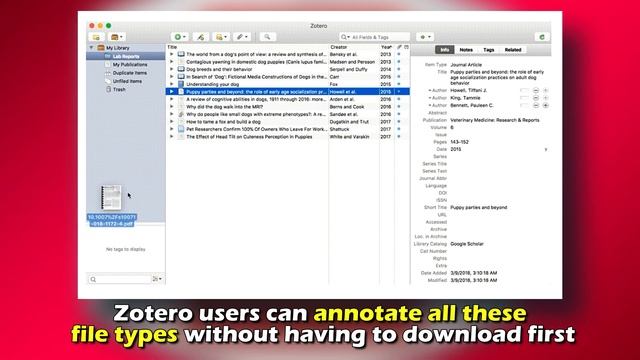Click the Publication field Veterinary Medicine

pos(495,120)
